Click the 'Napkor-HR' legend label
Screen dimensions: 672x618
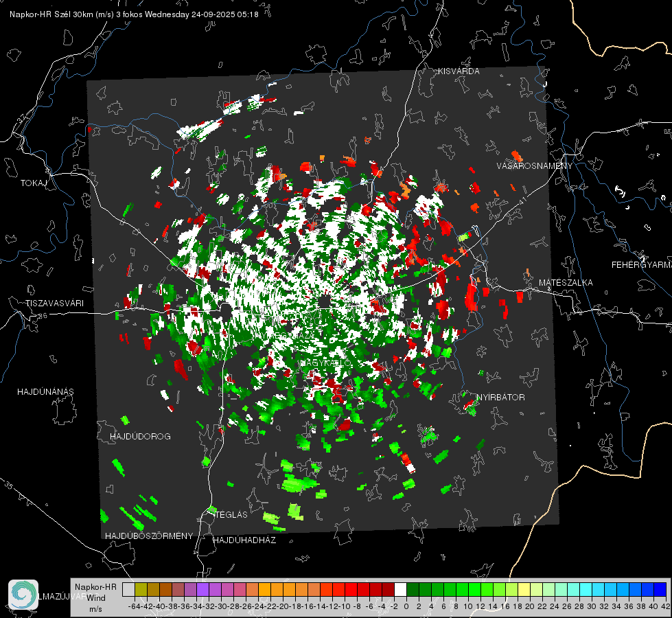pyautogui.click(x=95, y=586)
